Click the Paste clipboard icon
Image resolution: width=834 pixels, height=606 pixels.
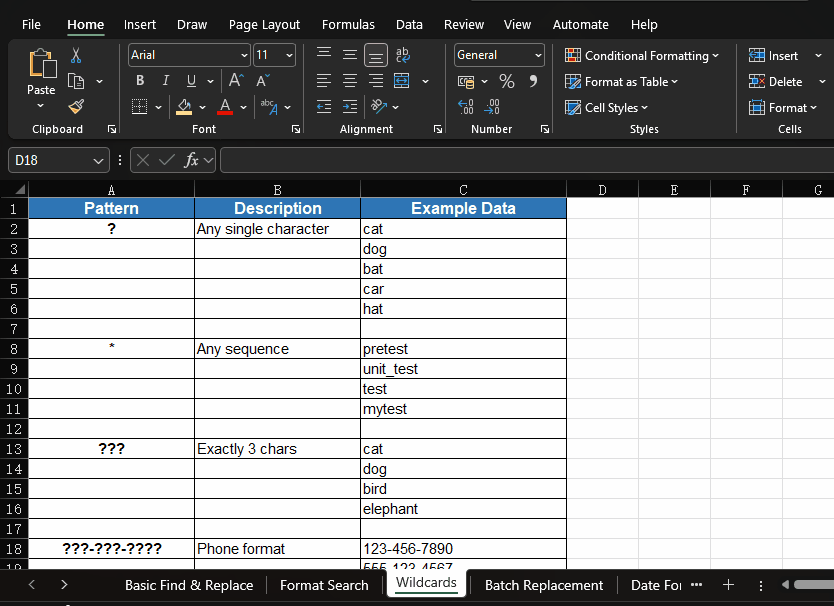(41, 63)
